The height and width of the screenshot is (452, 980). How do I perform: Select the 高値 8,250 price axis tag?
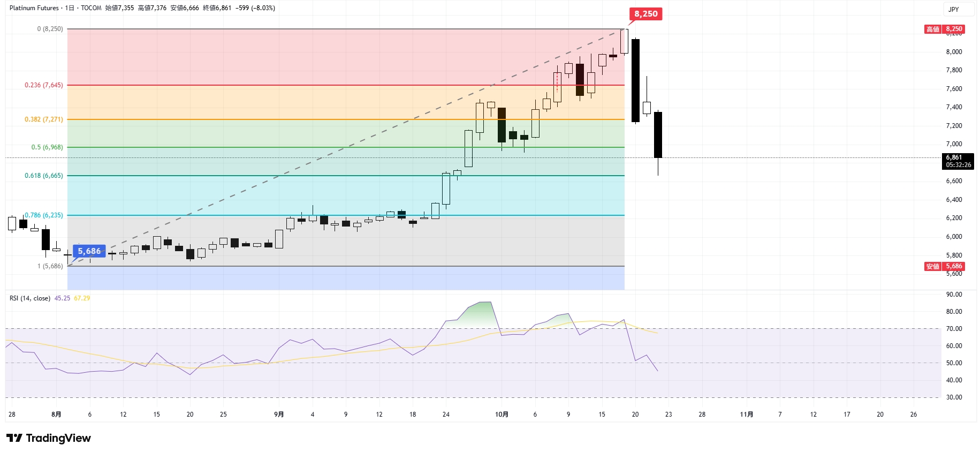(945, 29)
